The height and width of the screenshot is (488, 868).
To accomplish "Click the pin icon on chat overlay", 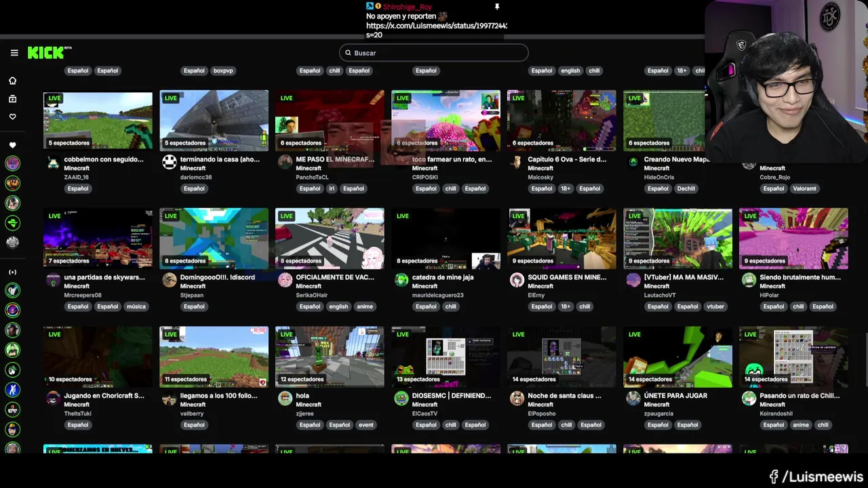I will tap(496, 7).
